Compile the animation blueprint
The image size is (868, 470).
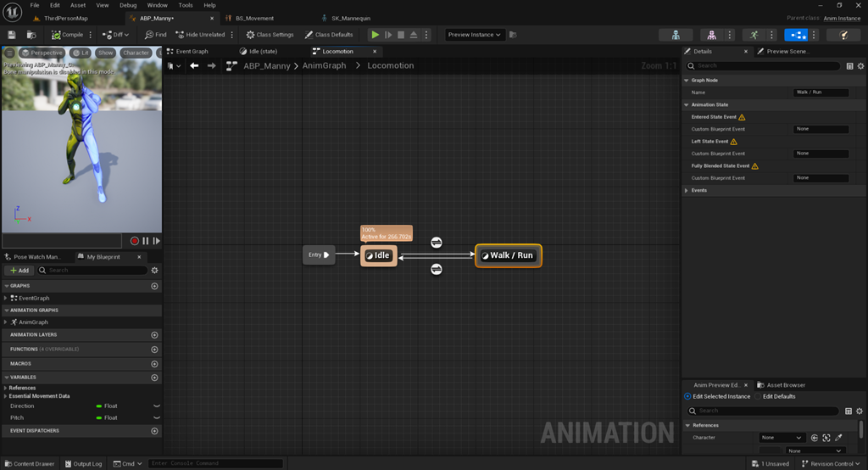tap(67, 35)
